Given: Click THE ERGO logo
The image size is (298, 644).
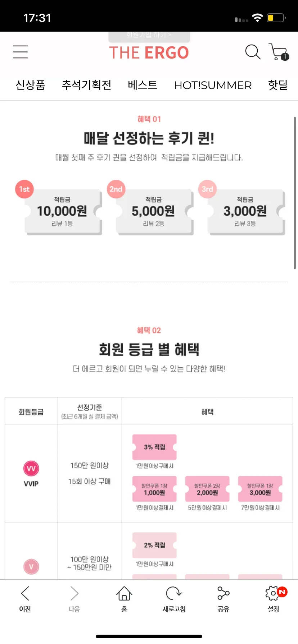Looking at the screenshot, I should point(149,52).
